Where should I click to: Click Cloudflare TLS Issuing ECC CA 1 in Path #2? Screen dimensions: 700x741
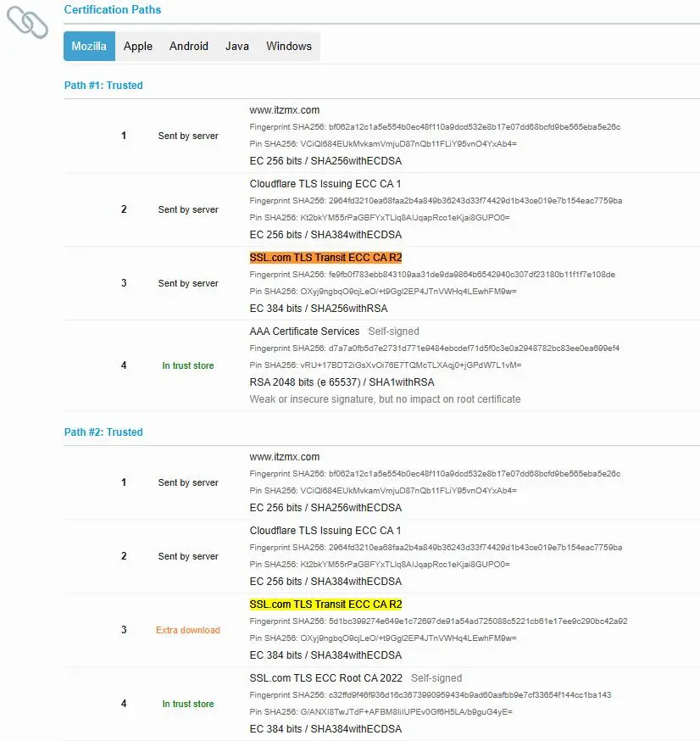(325, 531)
